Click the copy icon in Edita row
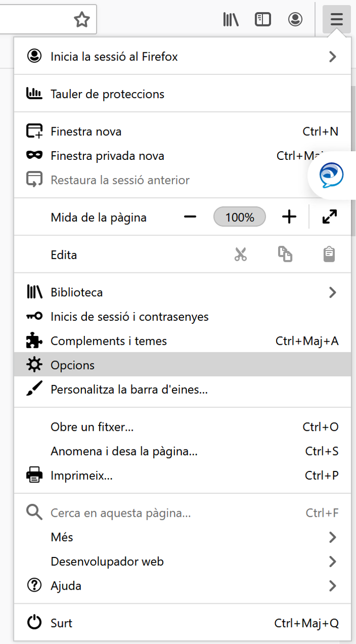The width and height of the screenshot is (356, 644). pyautogui.click(x=285, y=255)
